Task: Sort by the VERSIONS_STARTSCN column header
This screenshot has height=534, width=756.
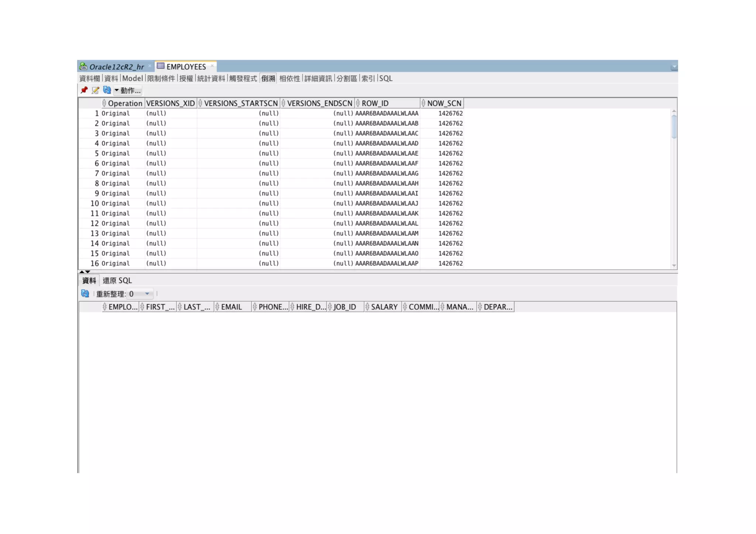Action: pyautogui.click(x=238, y=103)
